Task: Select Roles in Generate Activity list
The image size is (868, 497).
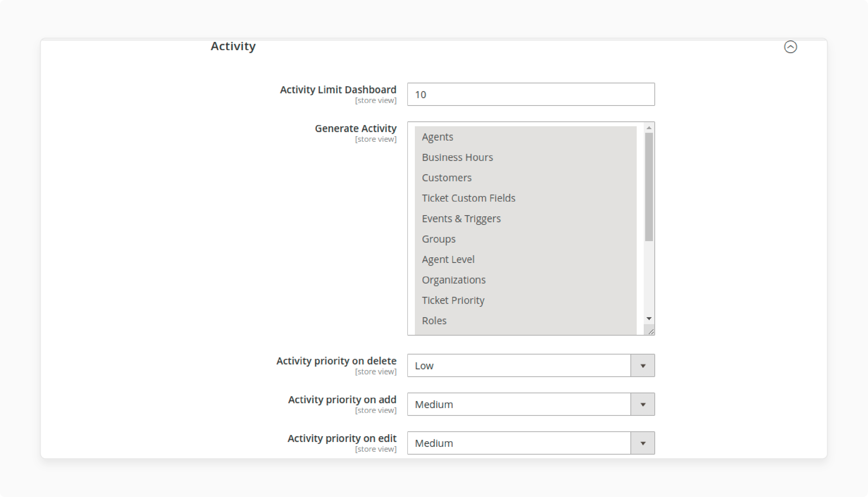Action: click(525, 321)
